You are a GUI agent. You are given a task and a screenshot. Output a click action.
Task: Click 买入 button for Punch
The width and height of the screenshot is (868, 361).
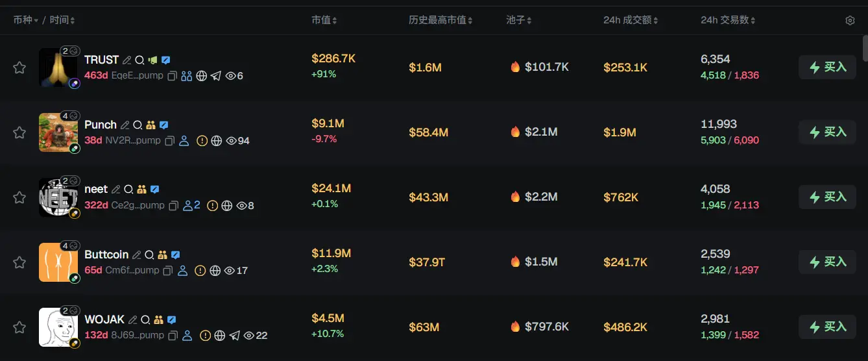(828, 132)
